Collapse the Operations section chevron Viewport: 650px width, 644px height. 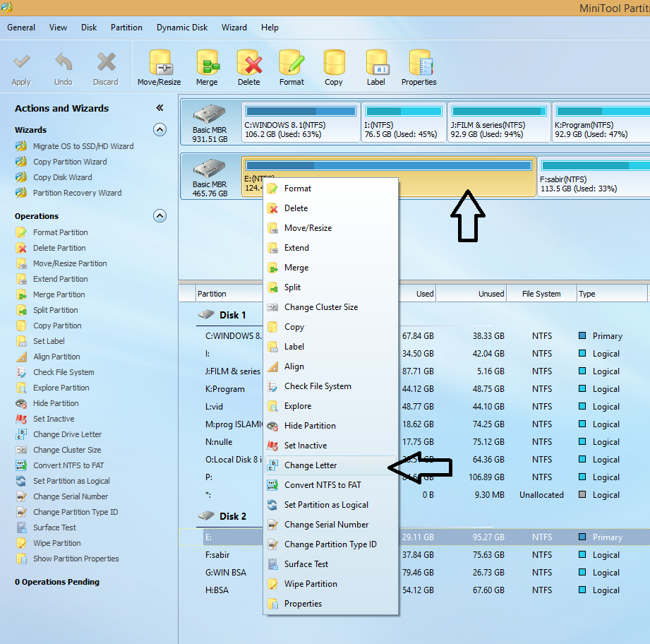pos(160,215)
